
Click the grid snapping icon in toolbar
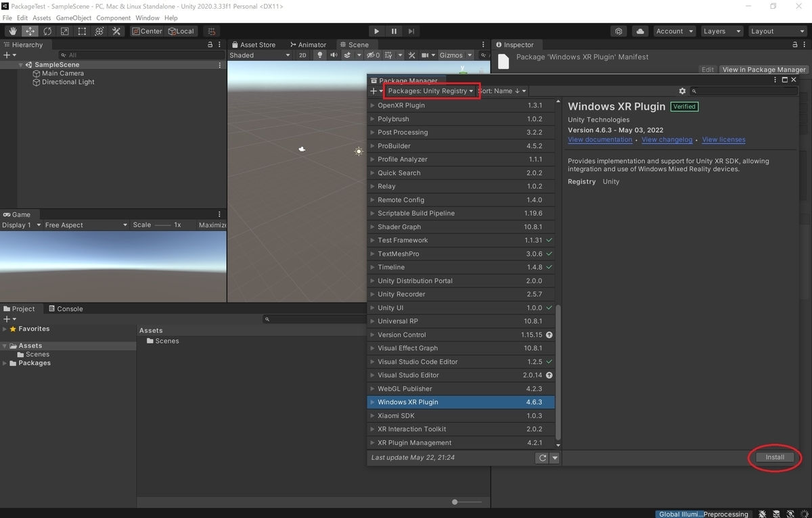tap(211, 31)
